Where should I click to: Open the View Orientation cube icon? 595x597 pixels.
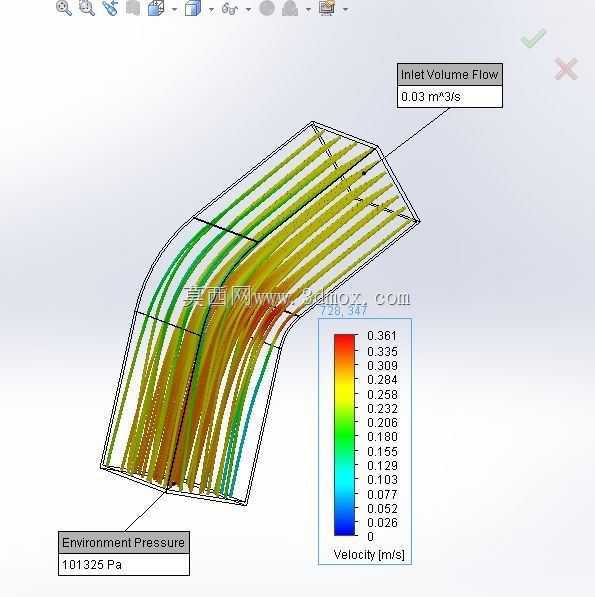click(156, 8)
